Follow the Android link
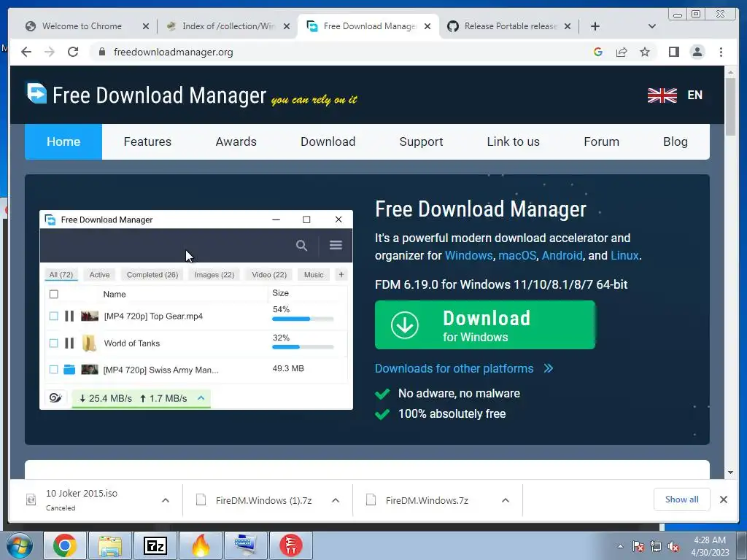747x560 pixels. tap(562, 256)
